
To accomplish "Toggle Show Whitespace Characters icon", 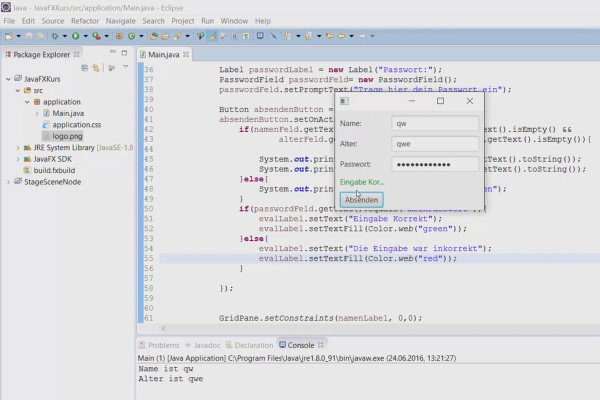I will (246, 36).
